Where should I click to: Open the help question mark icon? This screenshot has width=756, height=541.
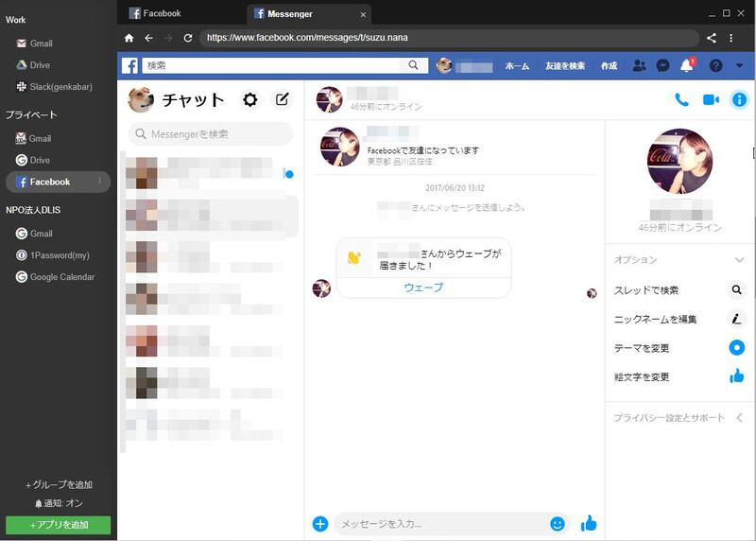pos(715,65)
